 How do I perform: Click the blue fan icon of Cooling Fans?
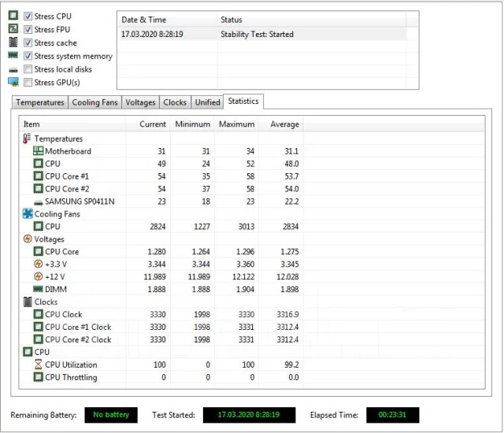point(28,213)
